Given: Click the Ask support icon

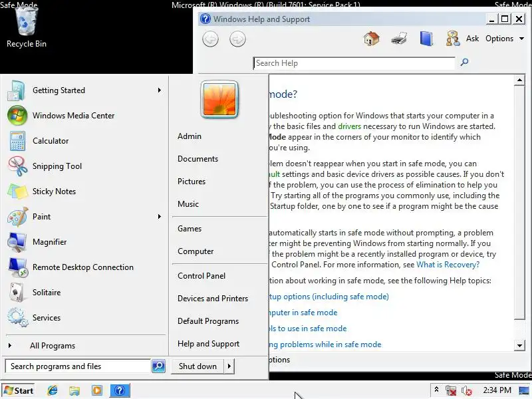Looking at the screenshot, I should [453, 39].
